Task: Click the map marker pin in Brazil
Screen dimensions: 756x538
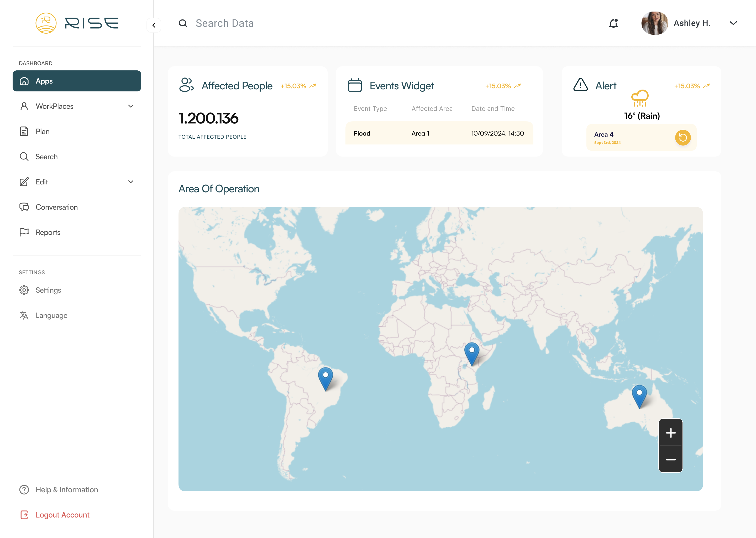Action: 325,378
